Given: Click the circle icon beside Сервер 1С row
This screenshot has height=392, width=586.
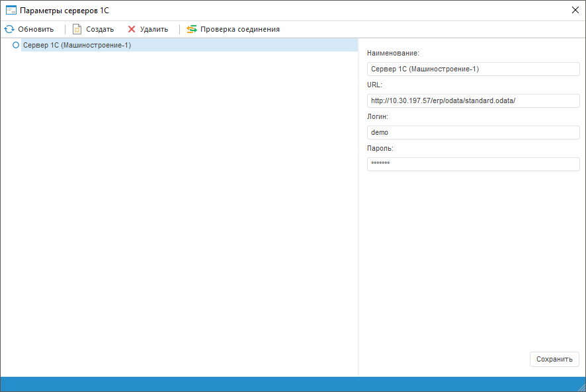Looking at the screenshot, I should 16,45.
